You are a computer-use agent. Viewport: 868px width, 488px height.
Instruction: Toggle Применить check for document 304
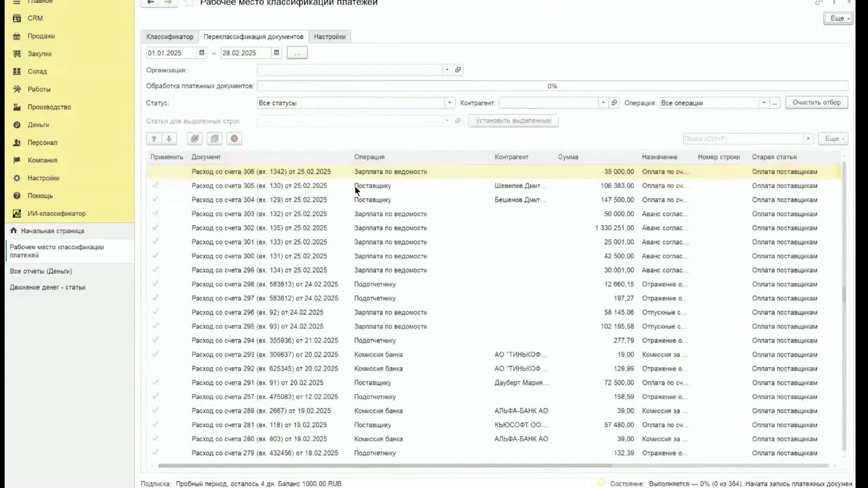[x=156, y=199]
